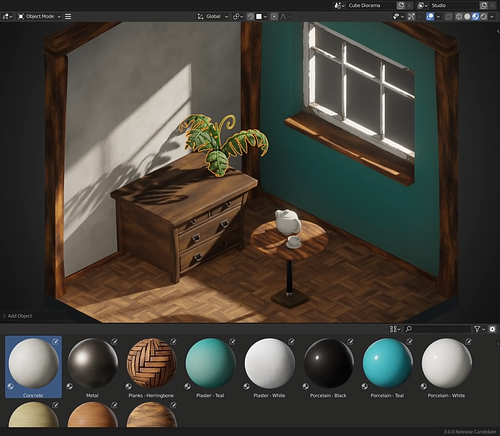Open the scene browse icon menu
This screenshot has width=500, height=436.
tap(339, 5)
